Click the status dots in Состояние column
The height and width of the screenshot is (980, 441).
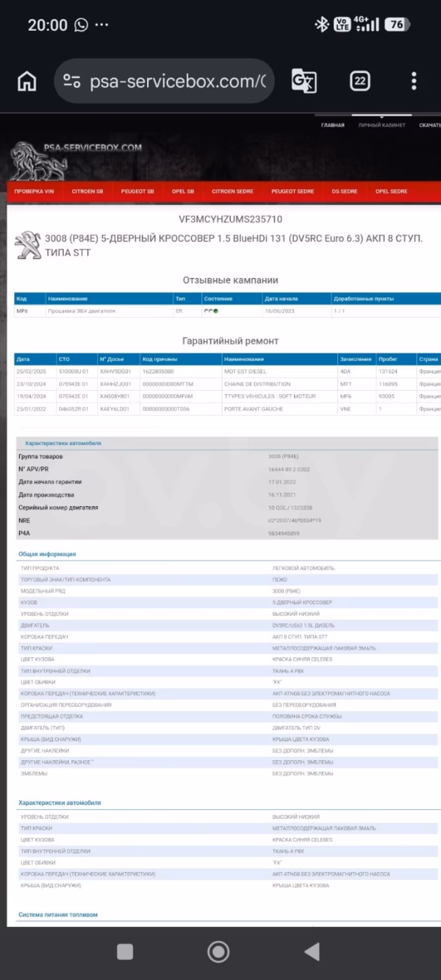[x=211, y=311]
